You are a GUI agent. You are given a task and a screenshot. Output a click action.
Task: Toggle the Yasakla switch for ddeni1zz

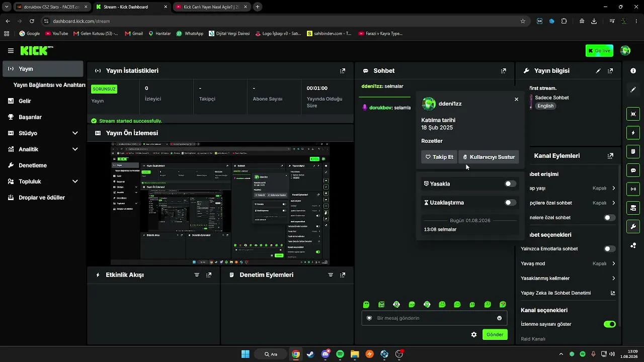point(510,184)
